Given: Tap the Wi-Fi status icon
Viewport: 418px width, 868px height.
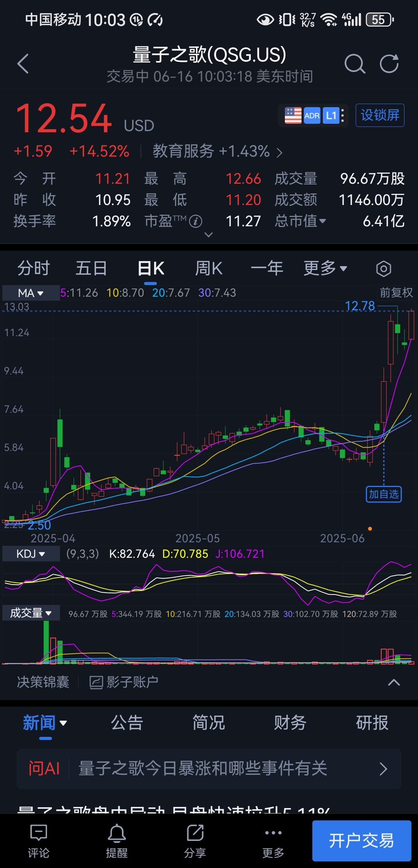Looking at the screenshot, I should [329, 19].
